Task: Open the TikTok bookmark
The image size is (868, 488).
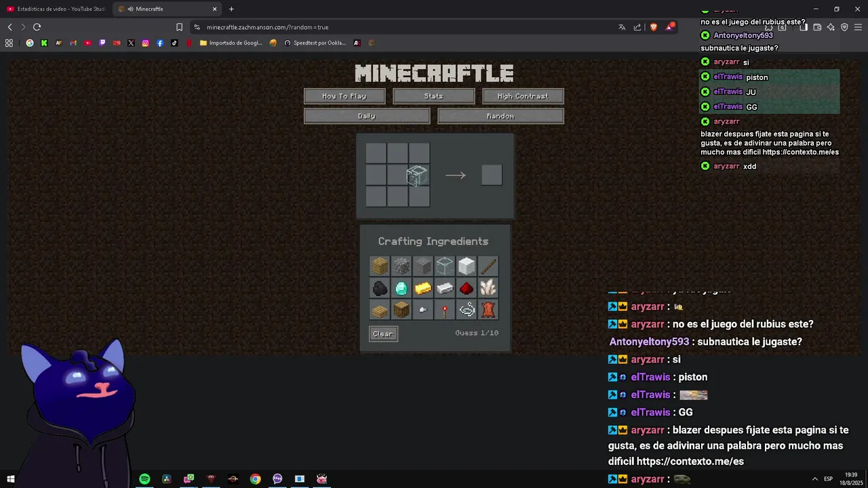Action: tap(174, 43)
